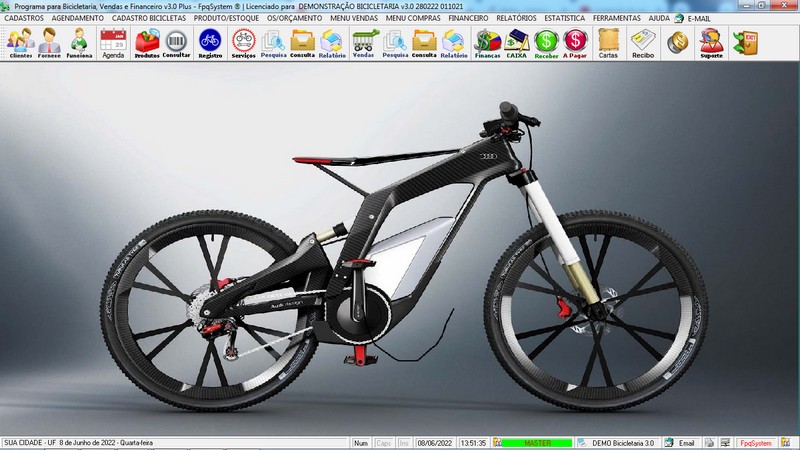Open the Cartas parchment icon
Screen dimensions: 800x450
tap(608, 43)
